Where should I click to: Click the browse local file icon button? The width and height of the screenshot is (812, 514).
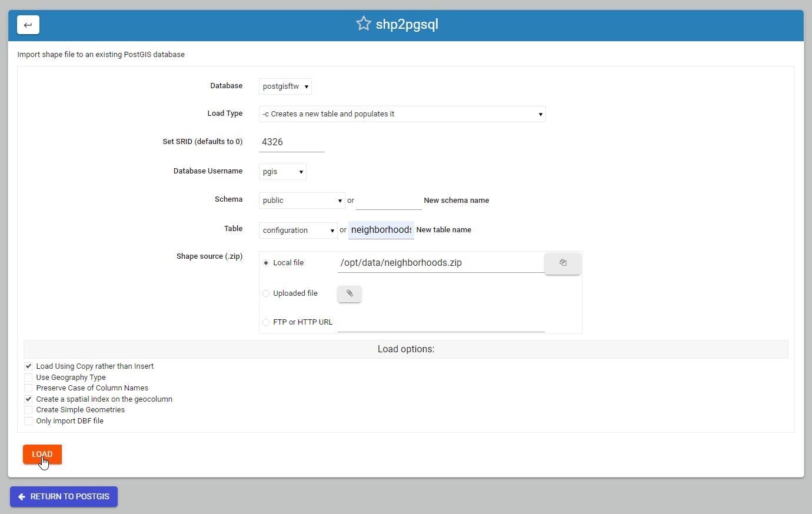coord(563,263)
